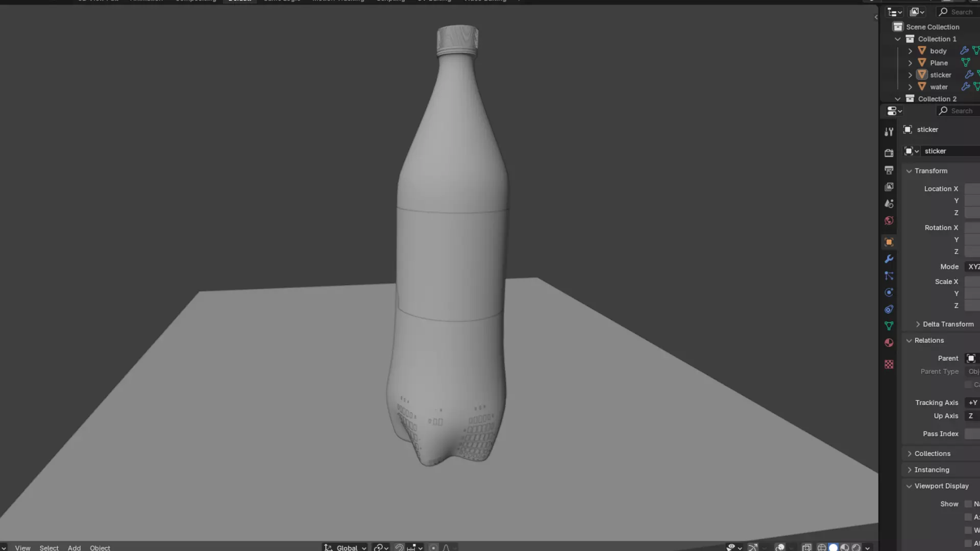Screen dimensions: 980x551
Task: Click the modifier wrench icon on water row
Action: click(x=965, y=87)
